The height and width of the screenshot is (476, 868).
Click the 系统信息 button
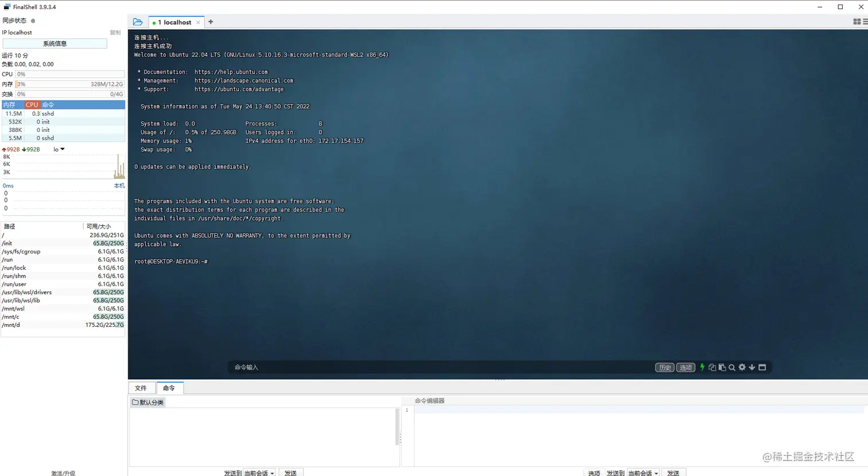click(x=55, y=44)
